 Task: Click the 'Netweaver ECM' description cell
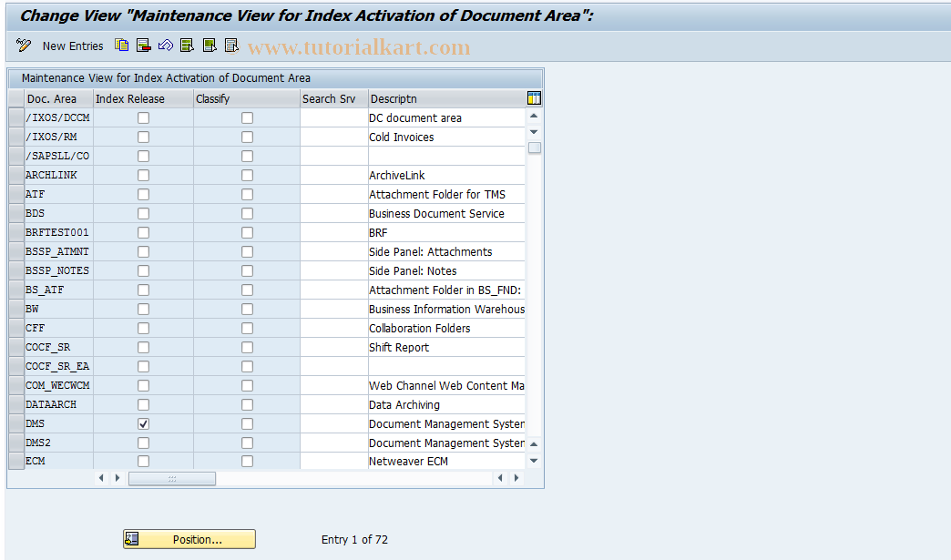[446, 462]
